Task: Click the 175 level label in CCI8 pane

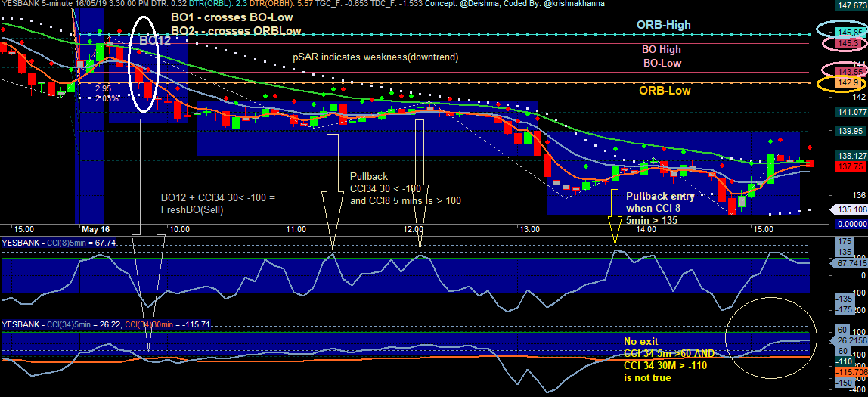Action: tap(845, 241)
